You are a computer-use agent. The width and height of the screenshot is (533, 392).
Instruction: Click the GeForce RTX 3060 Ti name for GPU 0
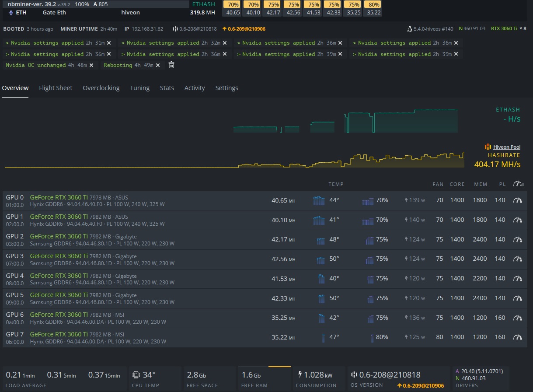coord(59,197)
